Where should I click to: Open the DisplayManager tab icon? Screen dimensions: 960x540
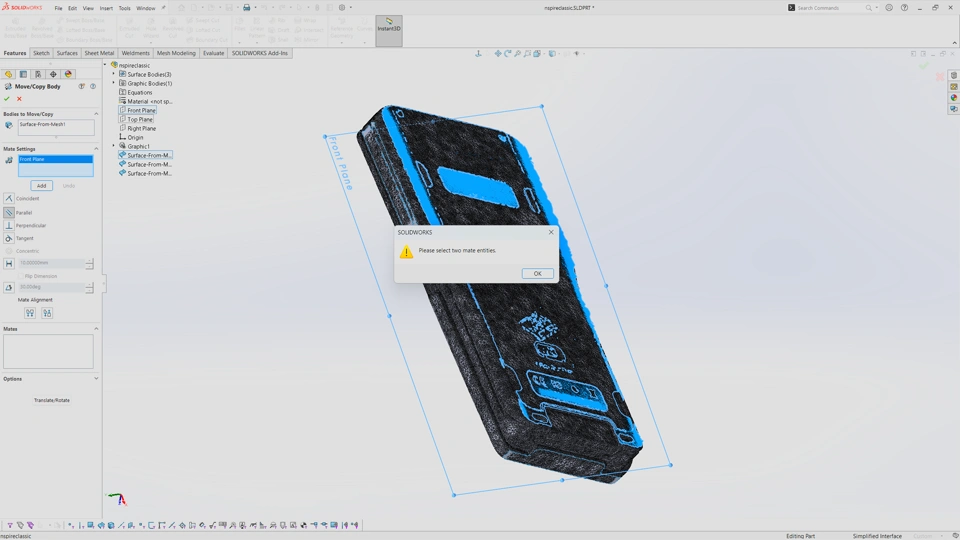click(x=68, y=74)
